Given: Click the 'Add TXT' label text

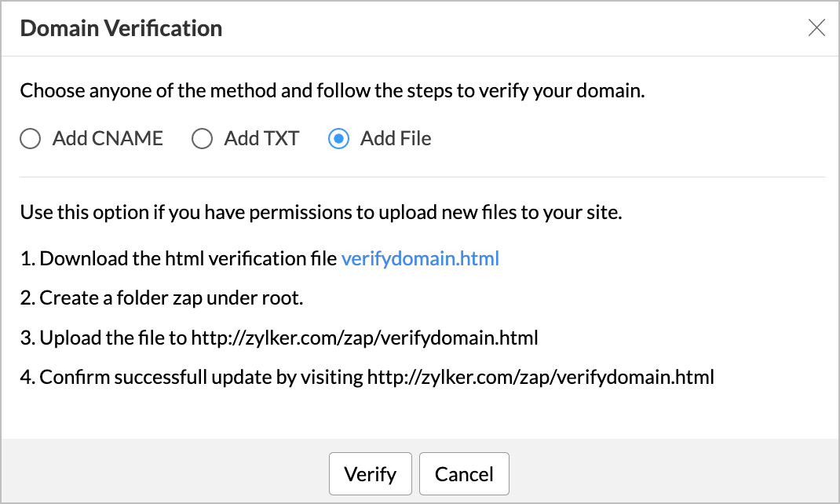Looking at the screenshot, I should coord(261,139).
